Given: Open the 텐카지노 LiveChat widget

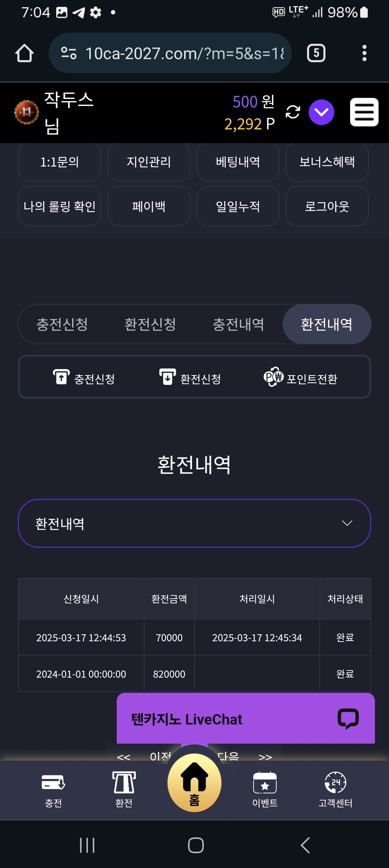Looking at the screenshot, I should (x=246, y=719).
